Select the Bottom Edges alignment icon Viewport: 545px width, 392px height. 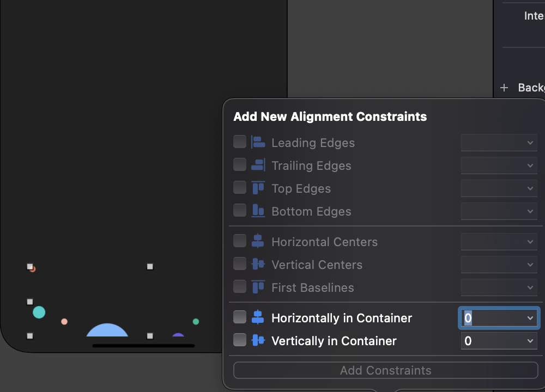pos(257,211)
